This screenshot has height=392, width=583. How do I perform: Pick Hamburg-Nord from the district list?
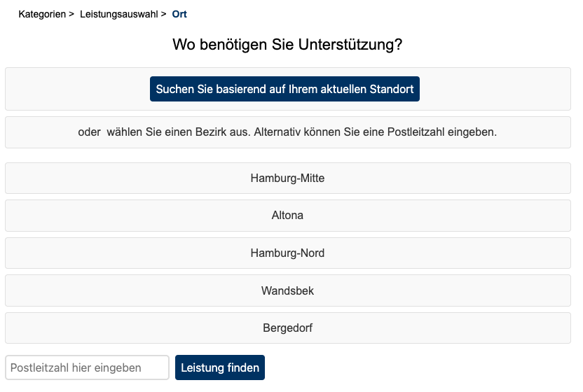pyautogui.click(x=287, y=253)
